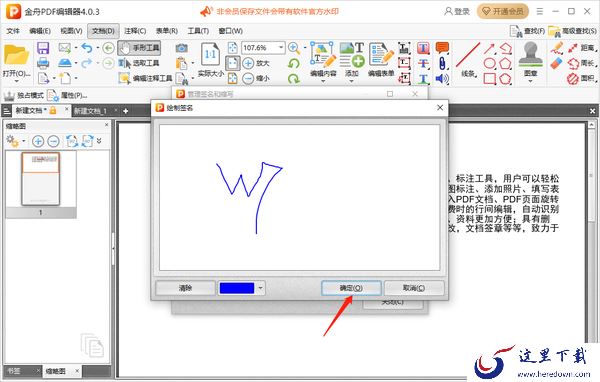Click the Actual Size (实际大小) icon

click(210, 55)
